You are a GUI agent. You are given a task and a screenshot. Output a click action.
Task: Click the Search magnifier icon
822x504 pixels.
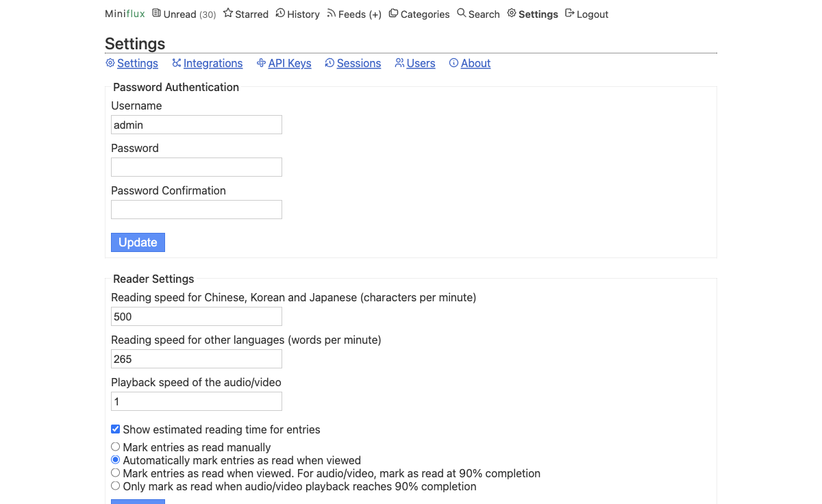[x=462, y=13]
